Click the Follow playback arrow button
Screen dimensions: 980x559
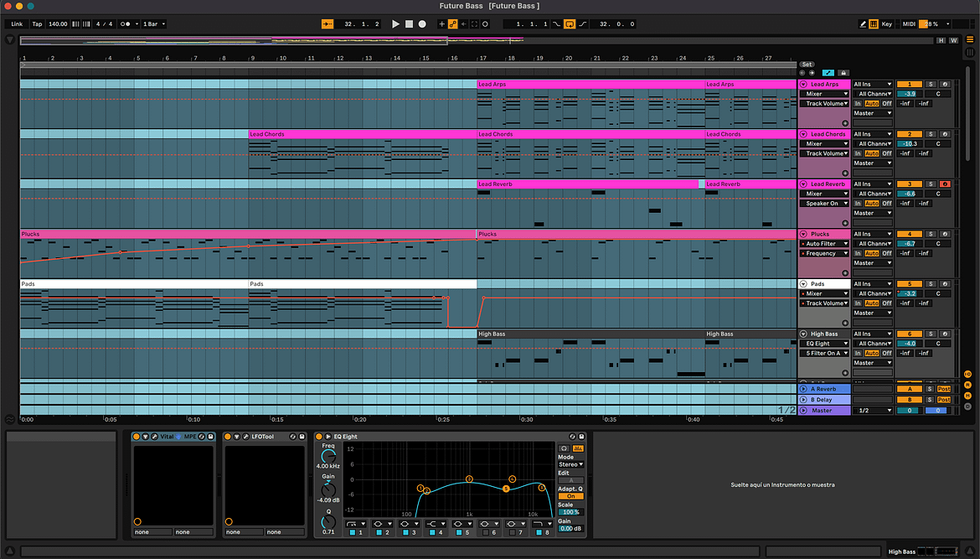tap(328, 24)
